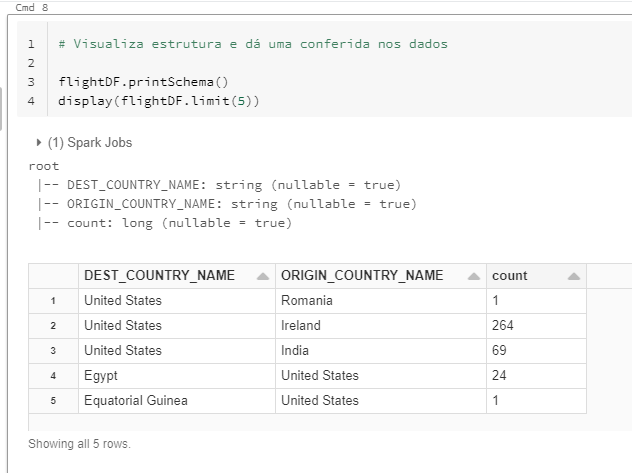Select row number 3 in the table
The height and width of the screenshot is (473, 632).
[52, 351]
